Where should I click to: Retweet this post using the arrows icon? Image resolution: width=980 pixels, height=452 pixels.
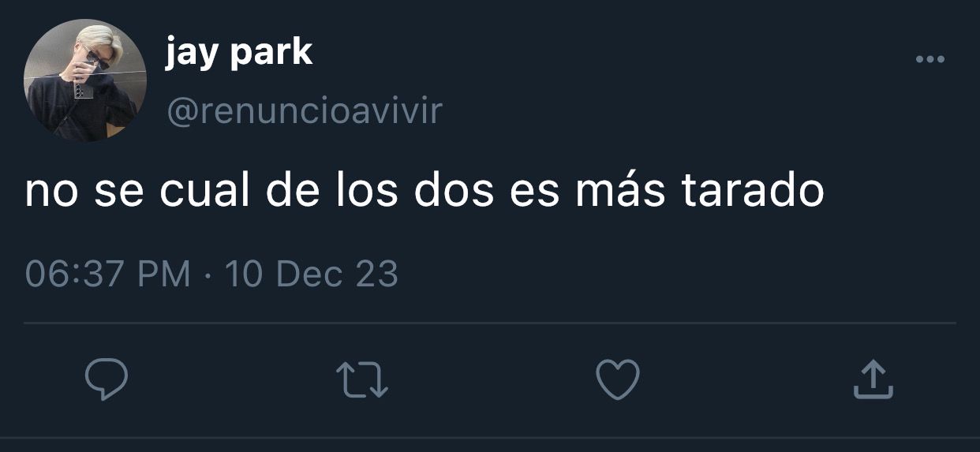(x=362, y=379)
